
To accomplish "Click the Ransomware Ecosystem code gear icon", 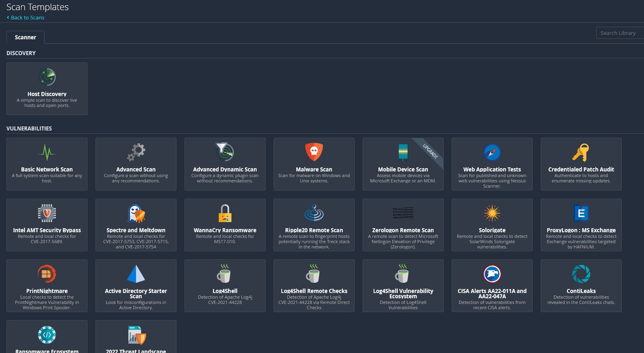I will [47, 335].
